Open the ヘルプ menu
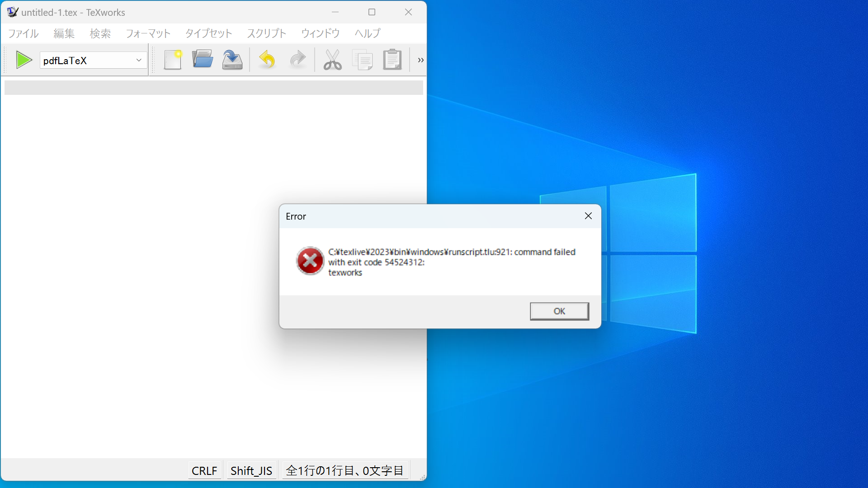Screen dimensions: 868x488 [x=368, y=33]
